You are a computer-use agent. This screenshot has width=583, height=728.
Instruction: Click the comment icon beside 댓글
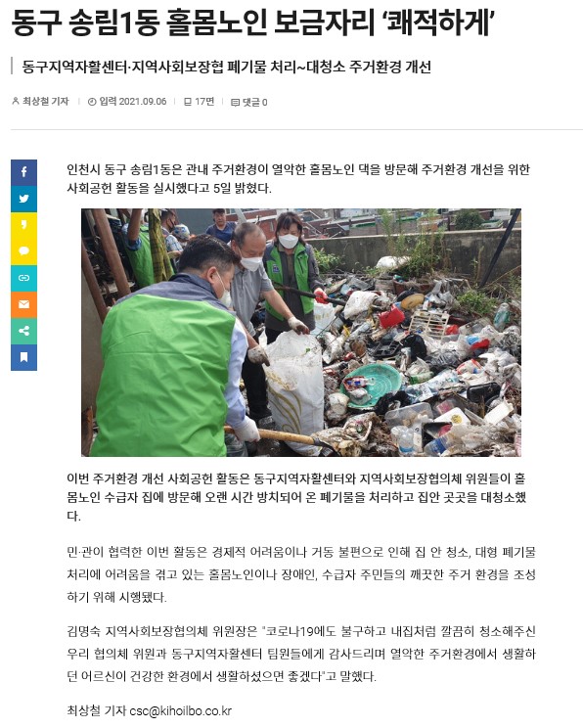(x=236, y=102)
